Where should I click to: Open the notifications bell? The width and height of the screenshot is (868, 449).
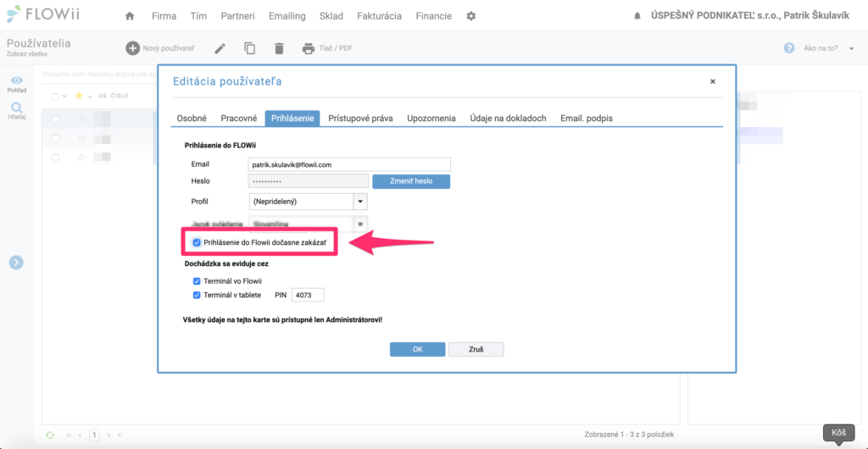pos(637,17)
